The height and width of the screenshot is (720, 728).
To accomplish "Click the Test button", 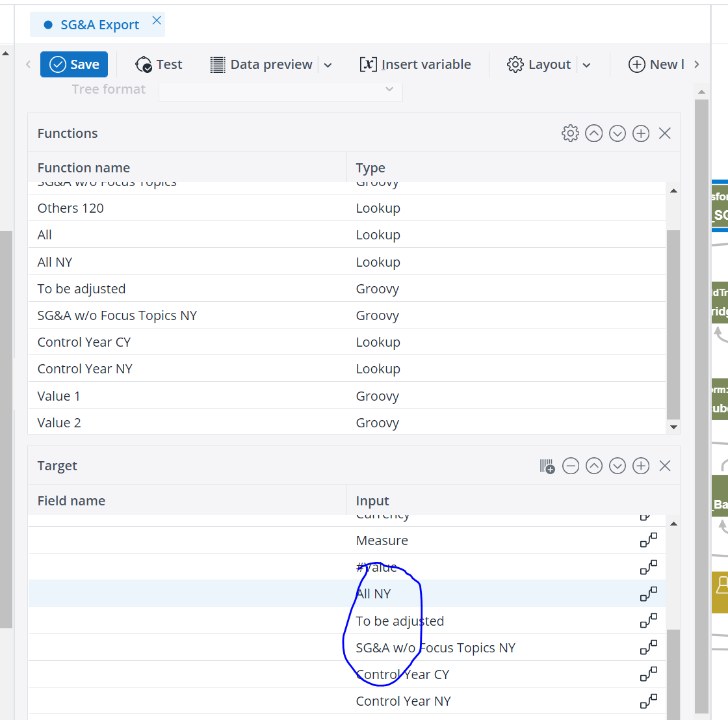I will click(x=159, y=64).
